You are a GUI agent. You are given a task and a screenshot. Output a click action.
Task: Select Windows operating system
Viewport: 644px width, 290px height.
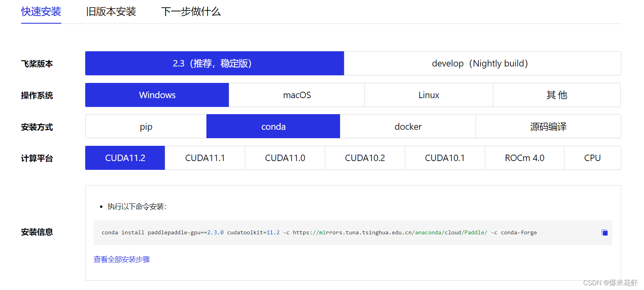pyautogui.click(x=157, y=95)
